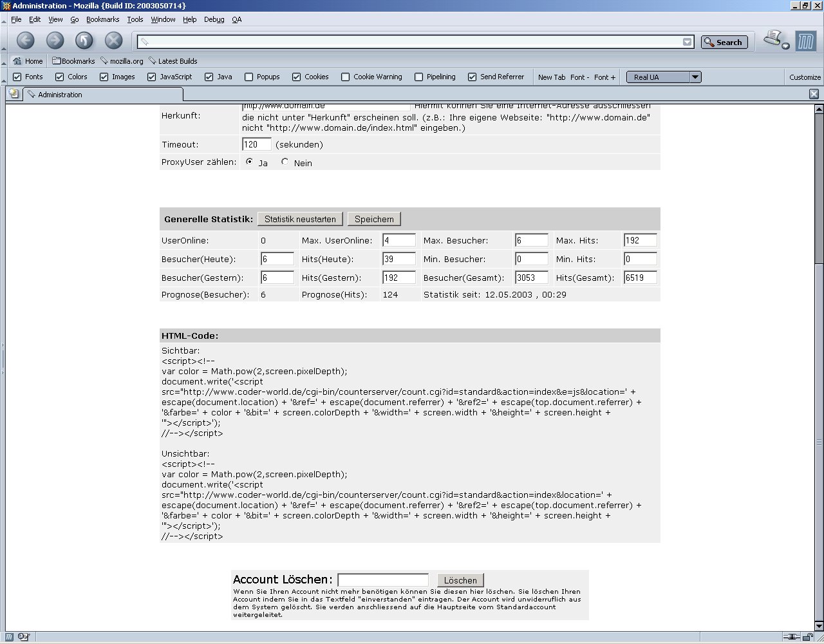This screenshot has width=824, height=644.
Task: Click the Hits(Gesamt) field
Action: click(641, 278)
